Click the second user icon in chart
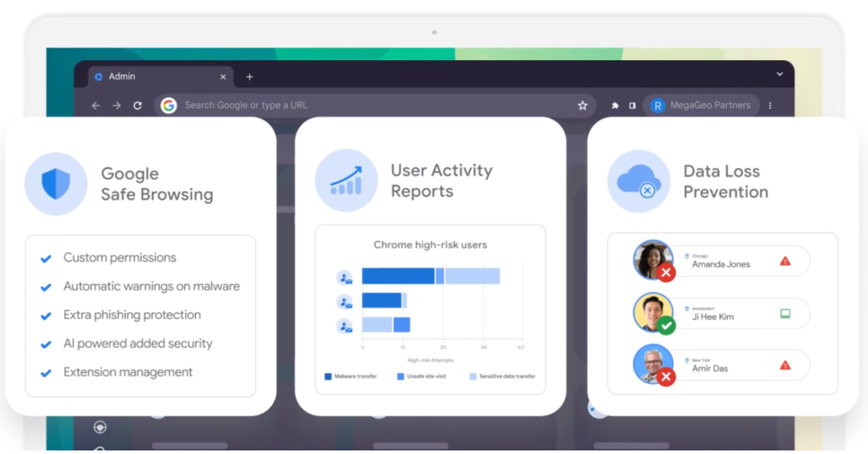 tap(345, 302)
